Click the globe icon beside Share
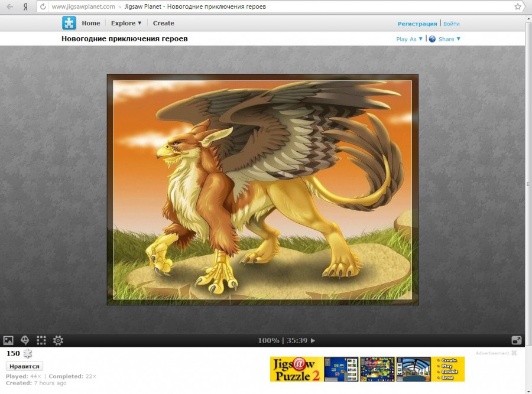Viewport: 532px width, 394px height. tap(432, 39)
